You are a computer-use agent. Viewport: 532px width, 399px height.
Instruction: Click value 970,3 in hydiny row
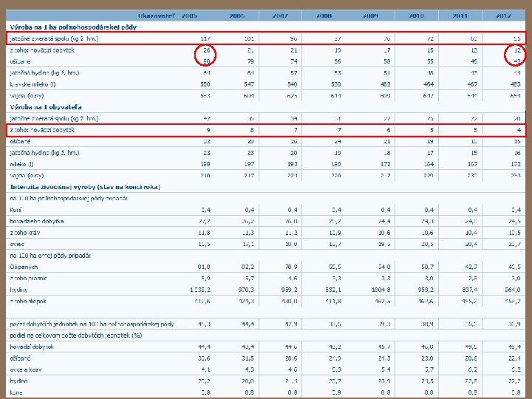point(246,290)
